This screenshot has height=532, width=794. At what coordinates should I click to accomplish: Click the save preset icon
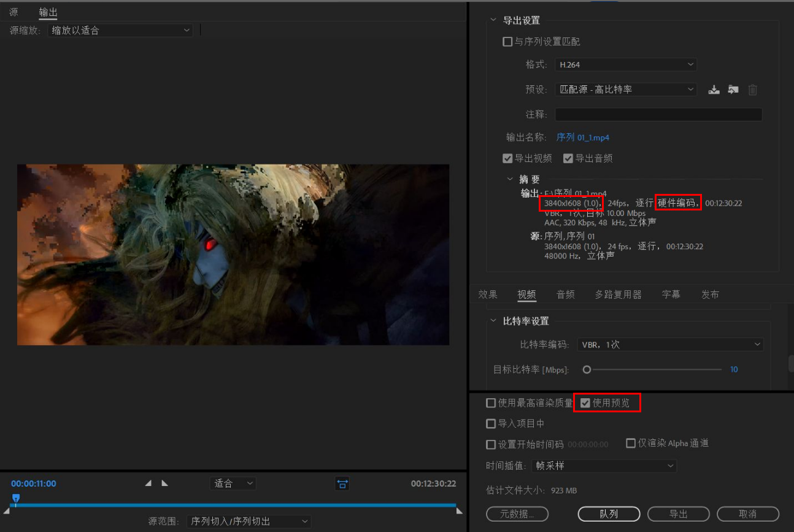pyautogui.click(x=714, y=90)
